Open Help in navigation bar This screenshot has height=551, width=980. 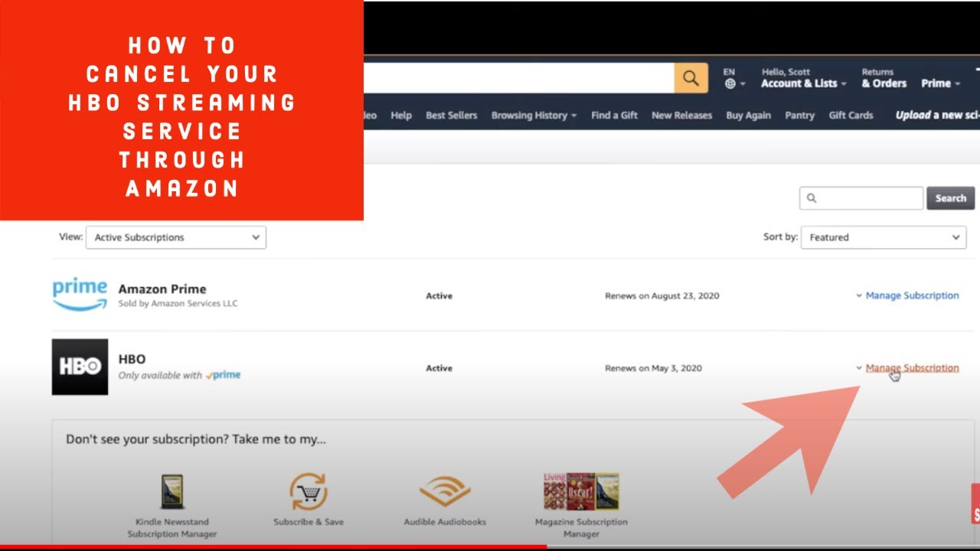(x=401, y=116)
